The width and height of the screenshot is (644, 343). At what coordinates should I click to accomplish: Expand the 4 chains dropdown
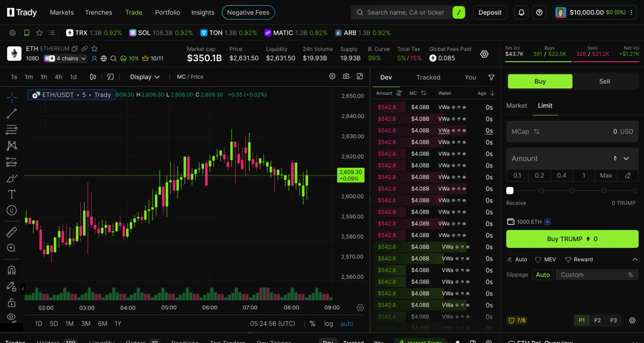click(66, 58)
